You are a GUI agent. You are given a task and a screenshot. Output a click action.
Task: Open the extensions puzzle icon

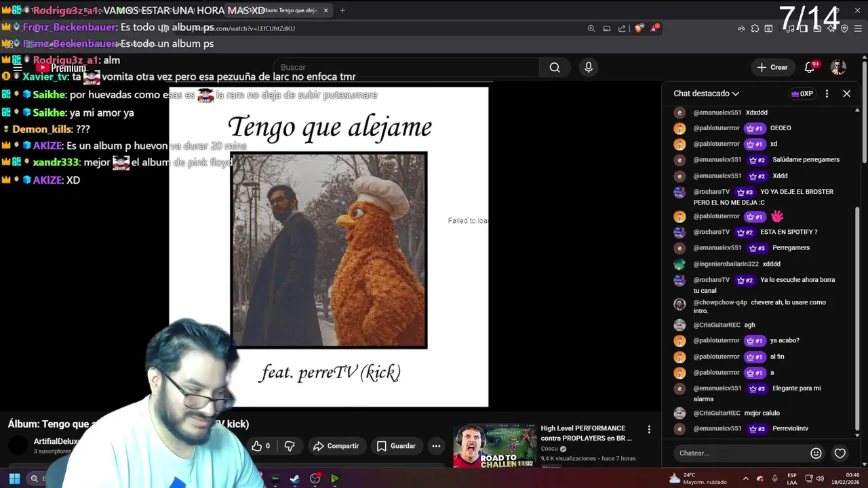(755, 28)
